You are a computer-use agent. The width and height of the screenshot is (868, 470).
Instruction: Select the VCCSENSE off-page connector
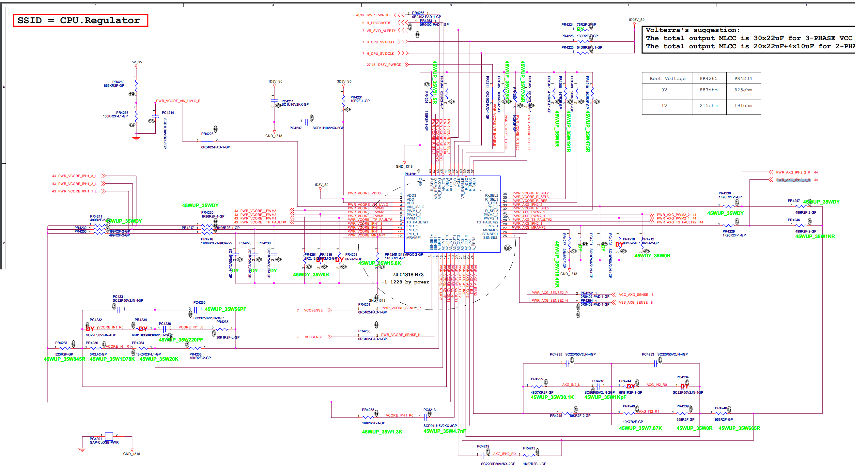coord(330,310)
